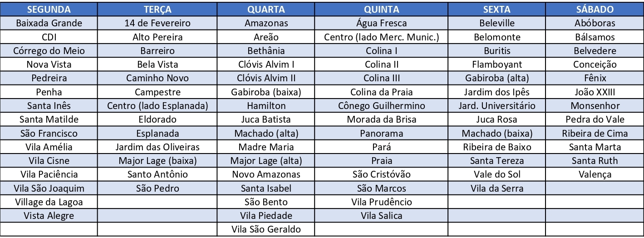
Task: Select the SÁBADO column header
Action: click(595, 10)
